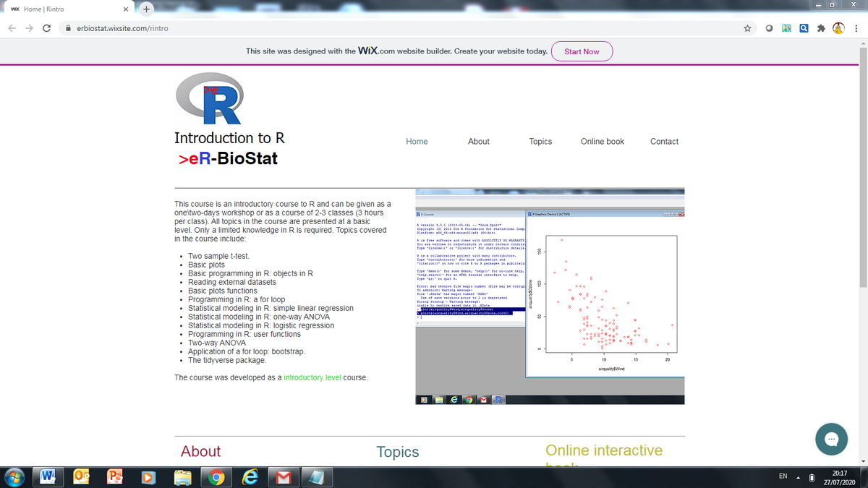868x488 pixels.
Task: Navigate forward using the forward arrow
Action: tap(29, 27)
